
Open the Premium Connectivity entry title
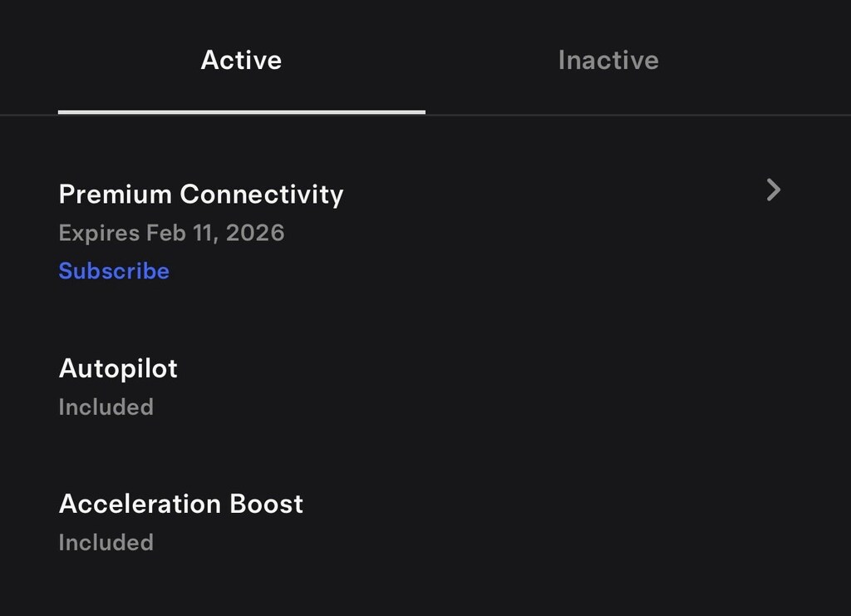pyautogui.click(x=201, y=194)
